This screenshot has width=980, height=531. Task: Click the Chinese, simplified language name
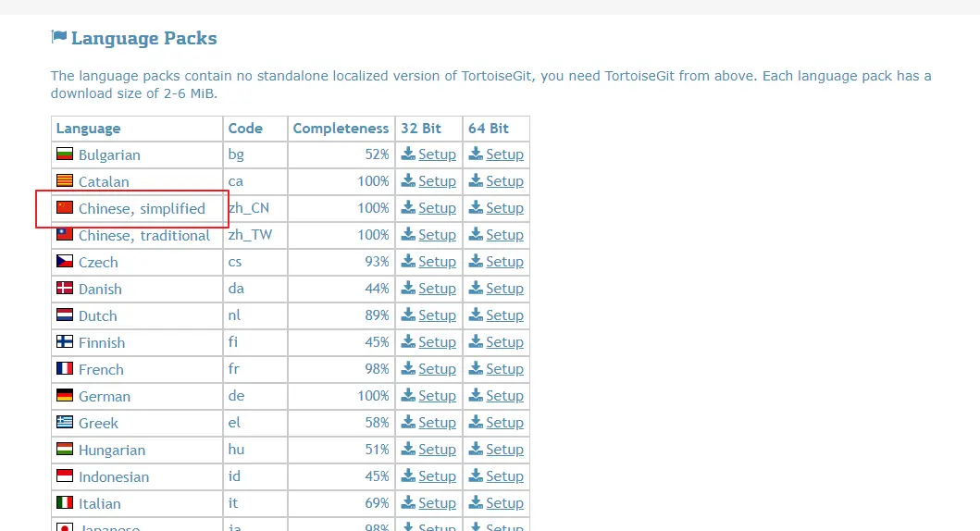(x=142, y=209)
